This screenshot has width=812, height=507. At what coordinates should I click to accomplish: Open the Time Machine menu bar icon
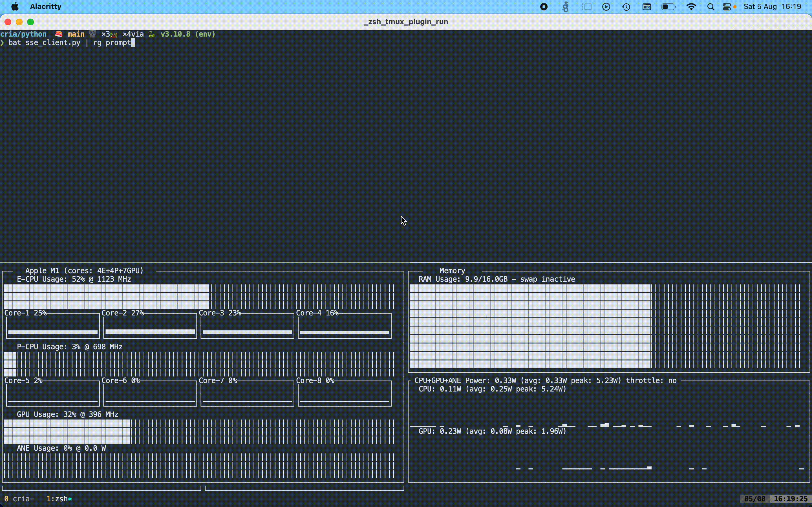[x=626, y=7]
